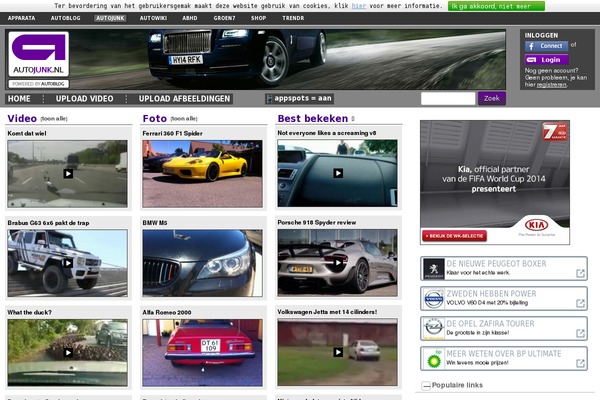Expand the Best bekeken dropdown arrow
The image size is (600, 400).
[x=353, y=119]
